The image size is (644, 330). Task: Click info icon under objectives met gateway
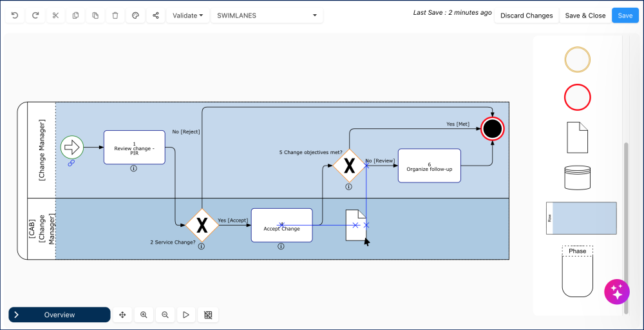coord(348,186)
